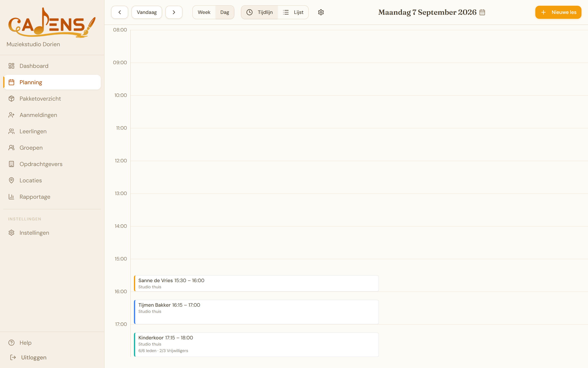
Task: Click the Pakketoverzicht box icon
Action: 11,99
